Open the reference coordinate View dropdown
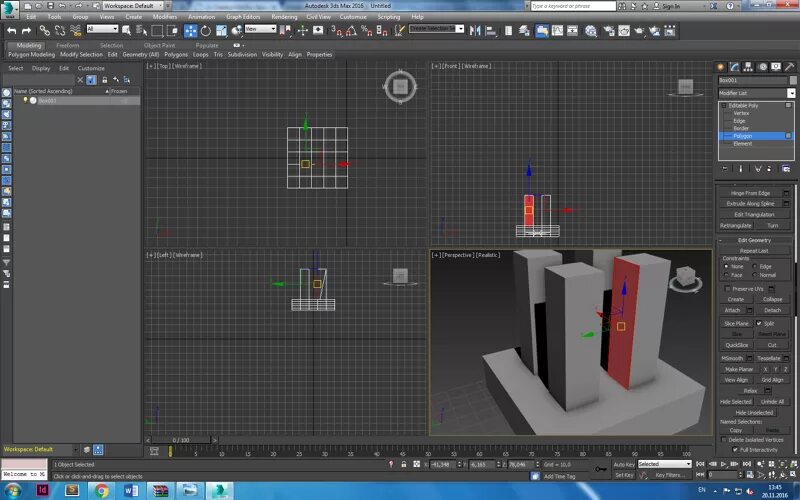800x500 pixels. [x=260, y=29]
